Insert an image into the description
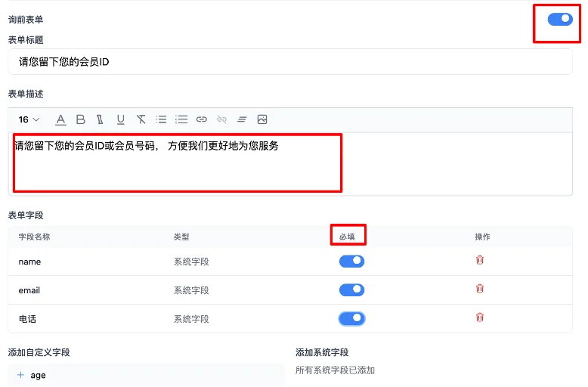Viewport: 588px width, 387px height. [x=262, y=119]
